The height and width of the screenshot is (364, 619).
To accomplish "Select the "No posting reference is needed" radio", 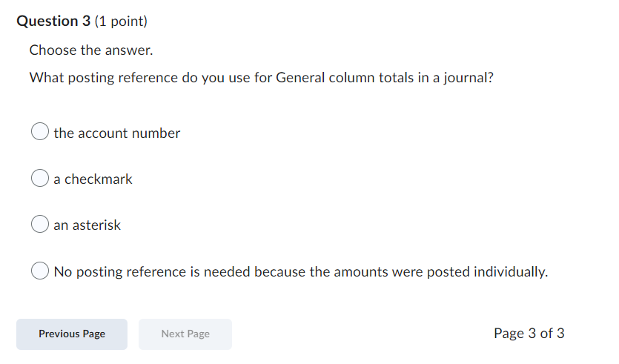I will [x=40, y=271].
